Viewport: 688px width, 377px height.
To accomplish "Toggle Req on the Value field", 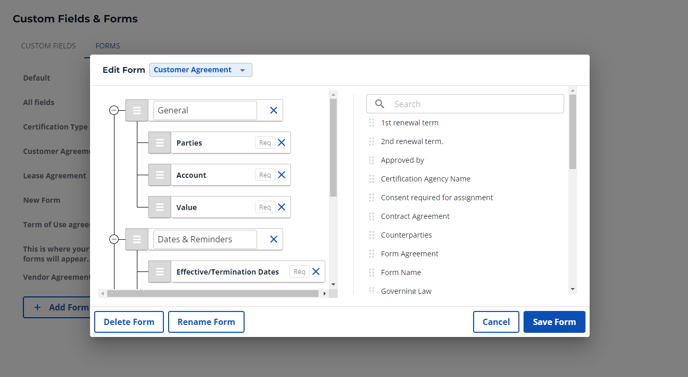I will pos(265,207).
